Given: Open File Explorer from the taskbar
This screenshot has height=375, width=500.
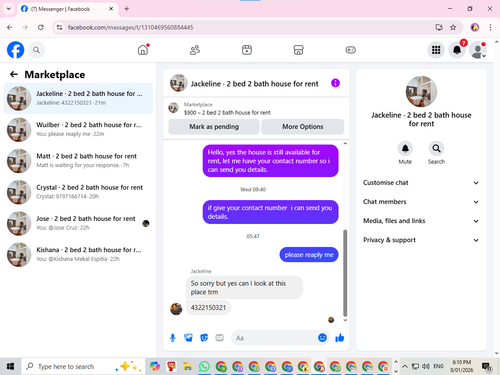Looking at the screenshot, I should (x=188, y=366).
